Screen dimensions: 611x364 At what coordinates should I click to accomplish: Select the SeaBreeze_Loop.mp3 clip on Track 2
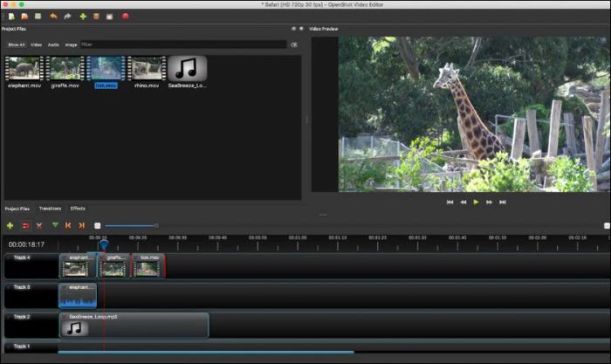pyautogui.click(x=134, y=325)
